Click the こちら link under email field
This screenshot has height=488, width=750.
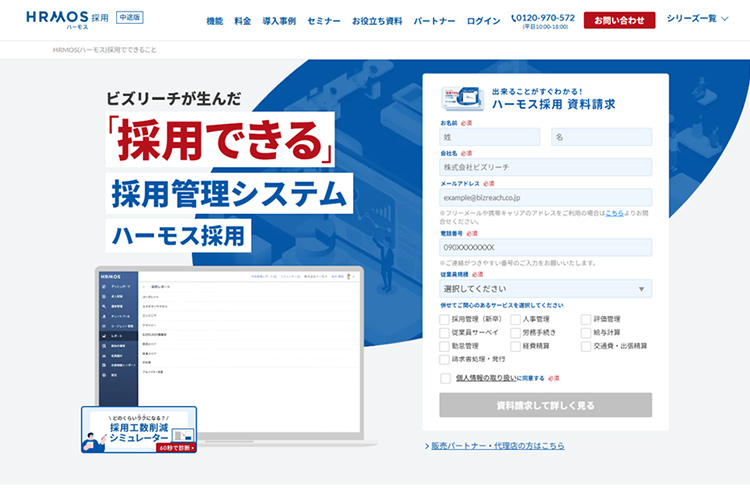tap(614, 213)
